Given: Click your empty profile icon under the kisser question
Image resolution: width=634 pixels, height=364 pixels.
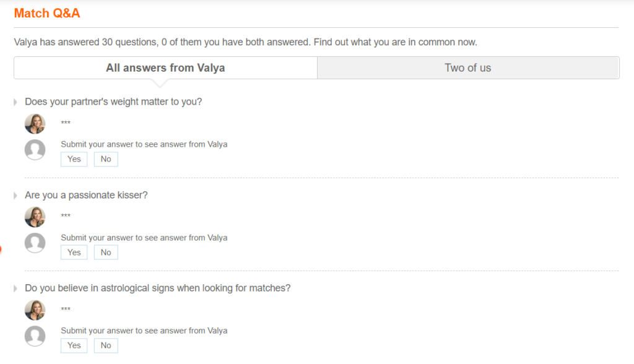Looking at the screenshot, I should (35, 243).
